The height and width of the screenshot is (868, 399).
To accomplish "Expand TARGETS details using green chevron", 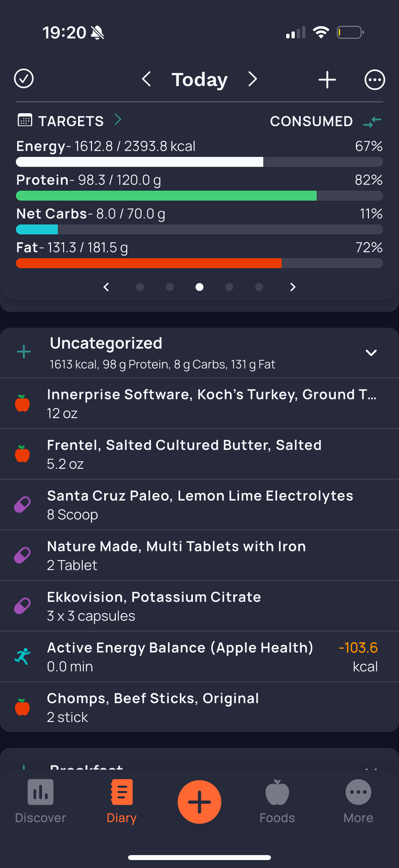I will tap(117, 119).
